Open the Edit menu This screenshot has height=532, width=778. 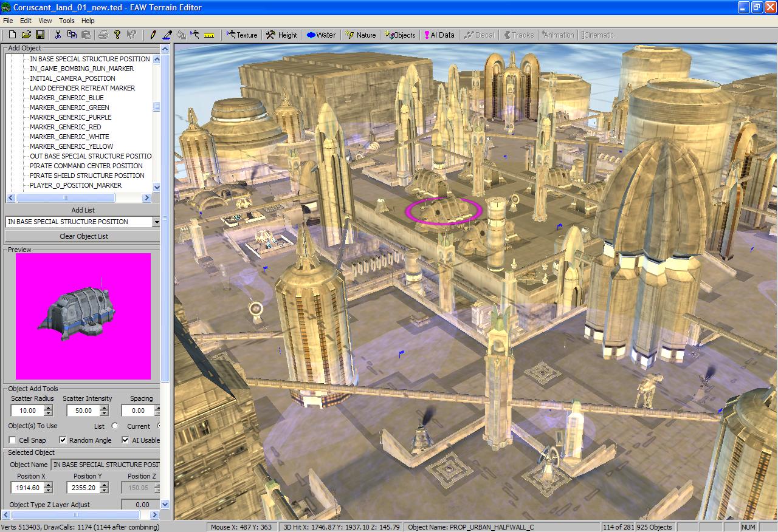click(x=26, y=21)
